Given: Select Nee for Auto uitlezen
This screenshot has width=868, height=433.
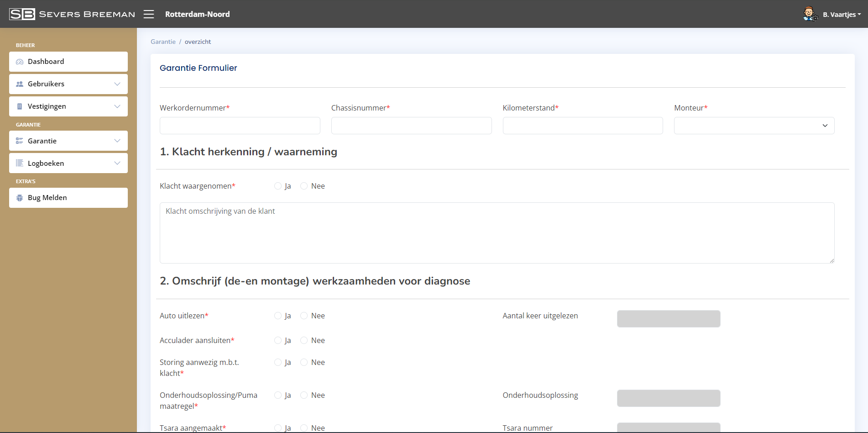Looking at the screenshot, I should tap(304, 316).
